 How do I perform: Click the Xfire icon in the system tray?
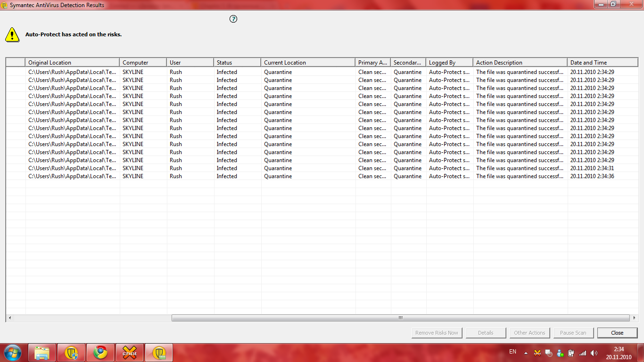tap(537, 353)
